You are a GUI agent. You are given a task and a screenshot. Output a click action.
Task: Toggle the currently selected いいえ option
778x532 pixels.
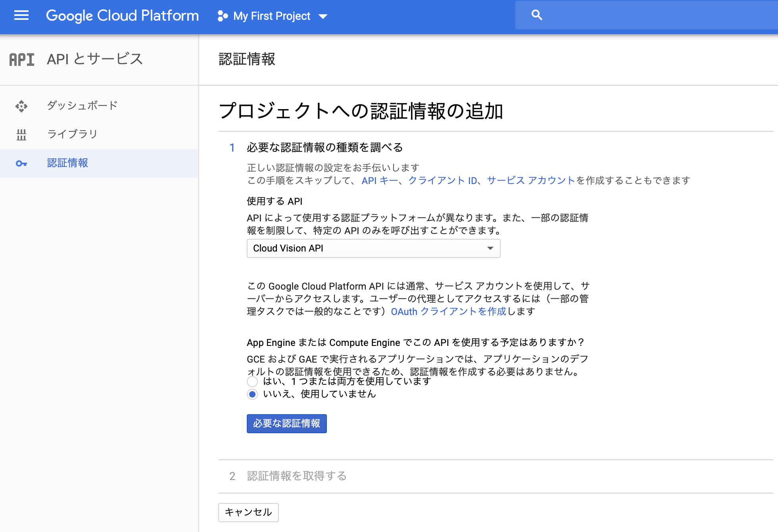click(252, 394)
